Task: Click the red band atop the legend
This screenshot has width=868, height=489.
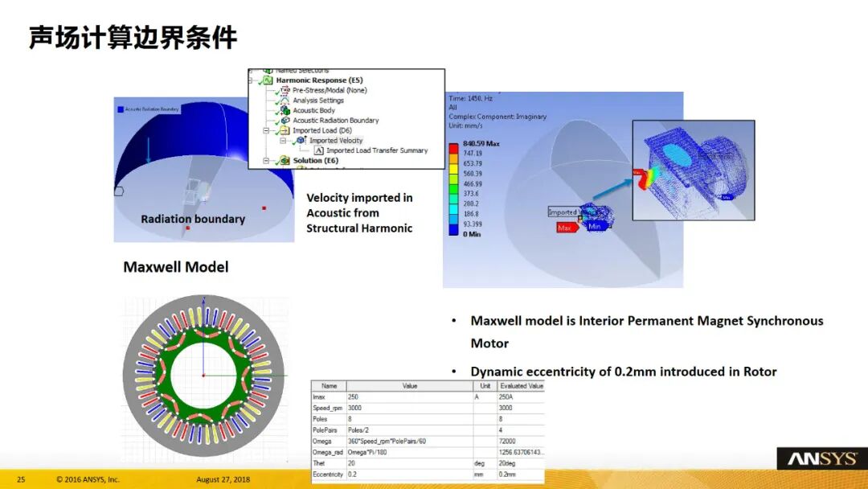Action: click(453, 149)
